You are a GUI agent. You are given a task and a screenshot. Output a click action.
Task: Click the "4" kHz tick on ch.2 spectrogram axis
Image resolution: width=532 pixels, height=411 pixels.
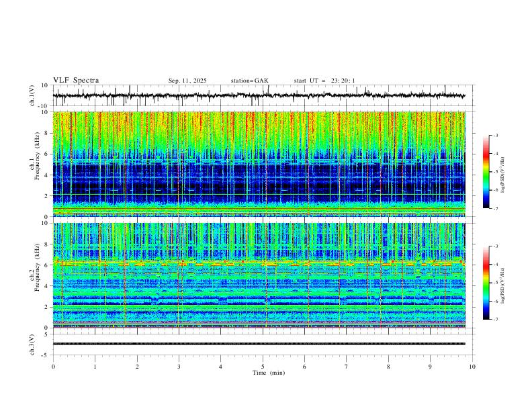[46, 286]
